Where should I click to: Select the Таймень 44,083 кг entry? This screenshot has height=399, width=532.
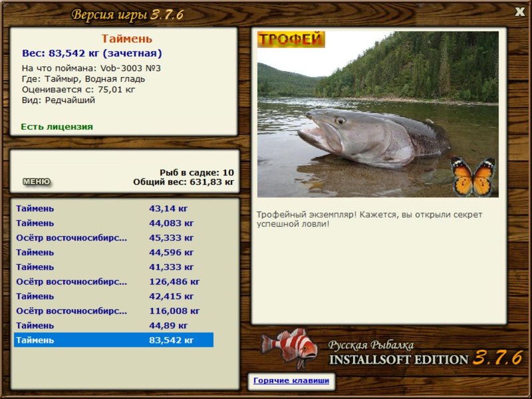(x=114, y=223)
